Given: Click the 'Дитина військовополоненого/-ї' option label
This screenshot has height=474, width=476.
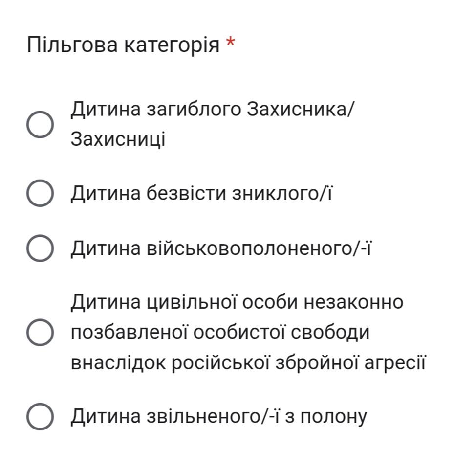Looking at the screenshot, I should point(221,249).
